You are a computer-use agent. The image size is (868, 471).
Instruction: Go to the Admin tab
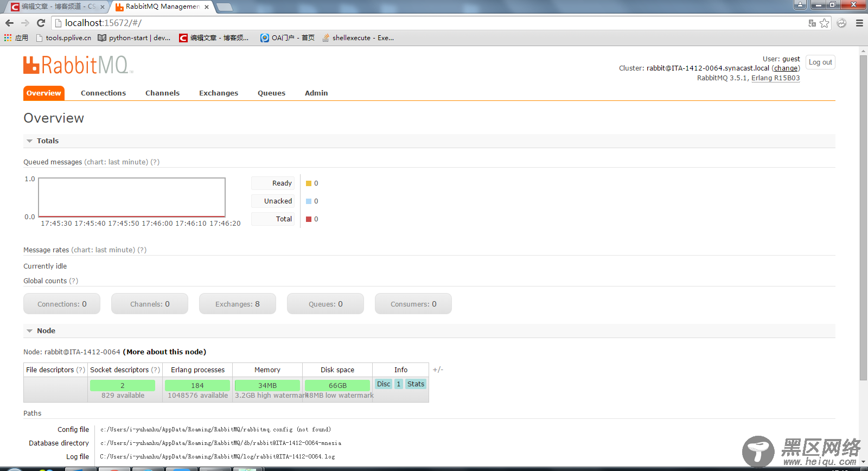pyautogui.click(x=316, y=93)
